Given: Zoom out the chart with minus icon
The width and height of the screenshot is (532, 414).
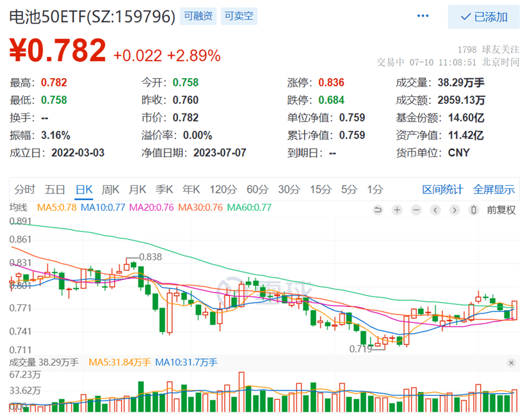Looking at the screenshot, I should pyautogui.click(x=417, y=210).
